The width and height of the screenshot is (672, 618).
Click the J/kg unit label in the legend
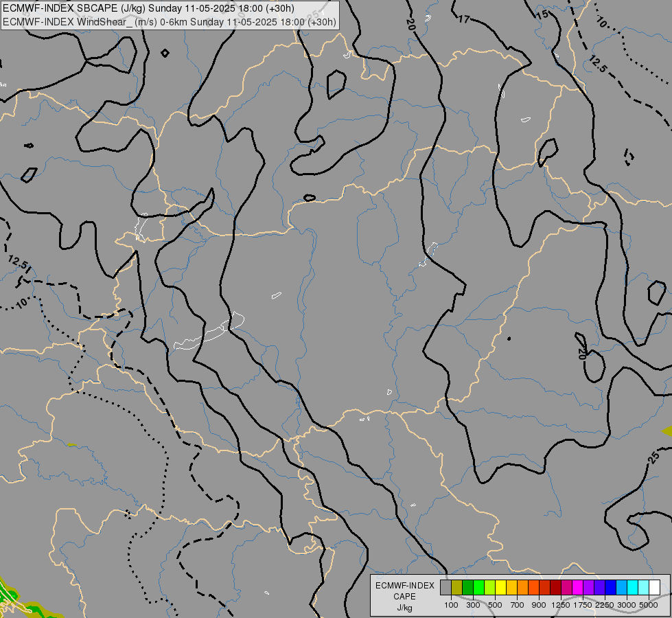[x=404, y=608]
